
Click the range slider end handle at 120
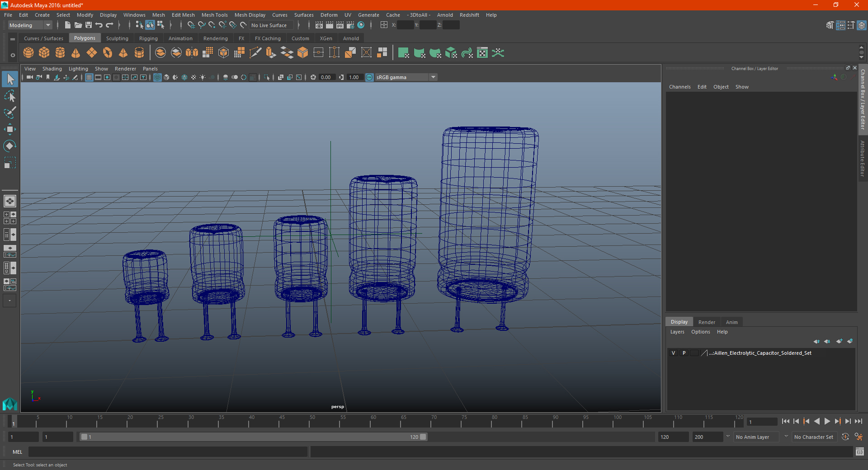coord(423,437)
